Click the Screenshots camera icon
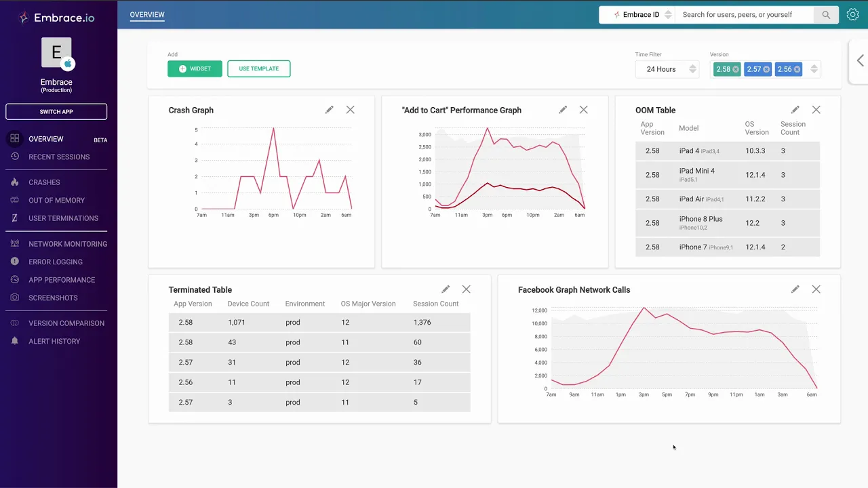868x488 pixels. 15,298
